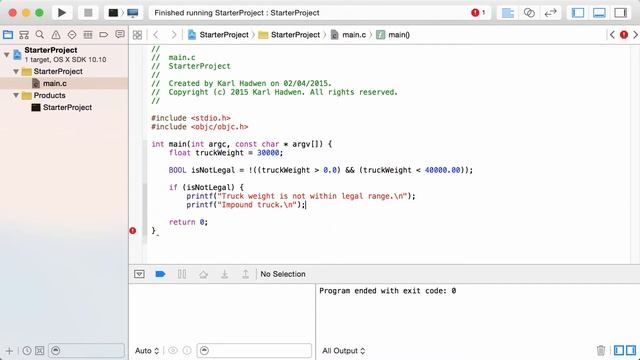Go back in editor history
Image resolution: width=640 pixels, height=360 pixels.
click(x=156, y=35)
